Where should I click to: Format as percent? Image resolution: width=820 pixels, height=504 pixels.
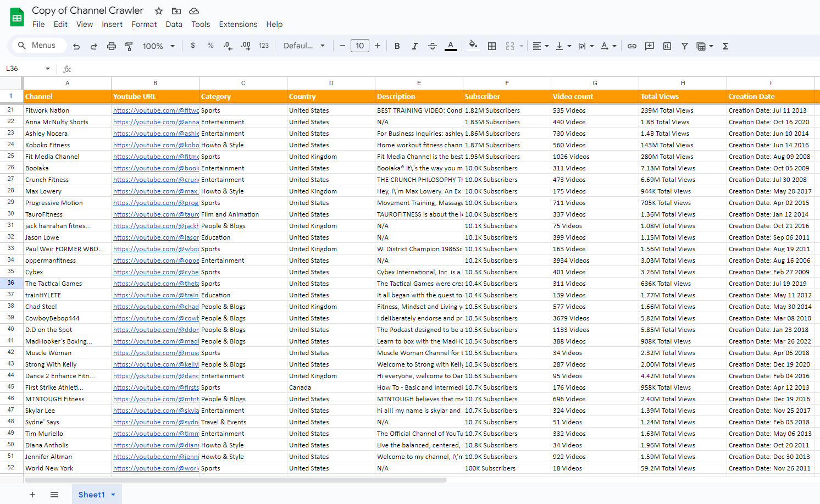(x=210, y=46)
